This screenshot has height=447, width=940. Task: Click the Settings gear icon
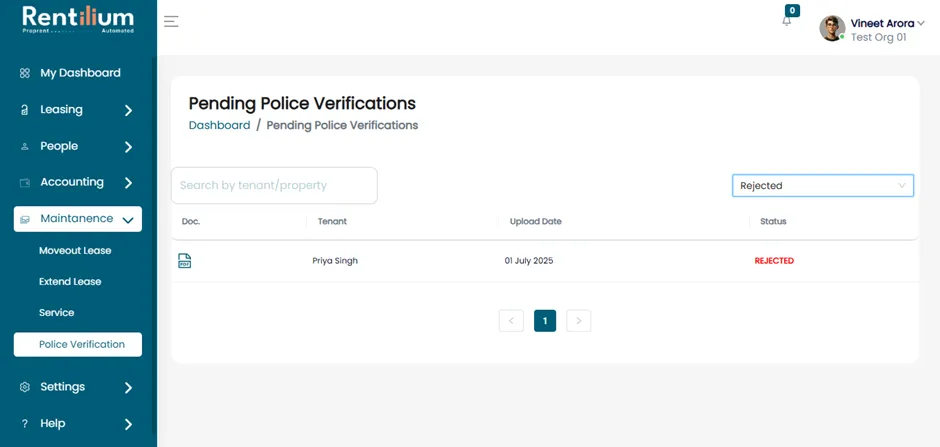pos(25,387)
